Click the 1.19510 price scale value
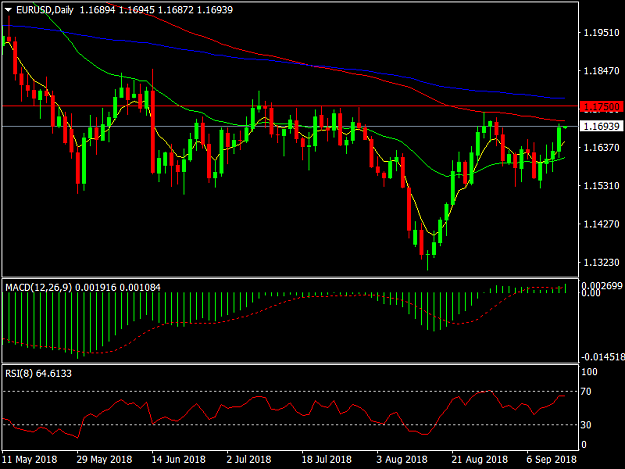Image resolution: width=625 pixels, height=469 pixels. [601, 33]
